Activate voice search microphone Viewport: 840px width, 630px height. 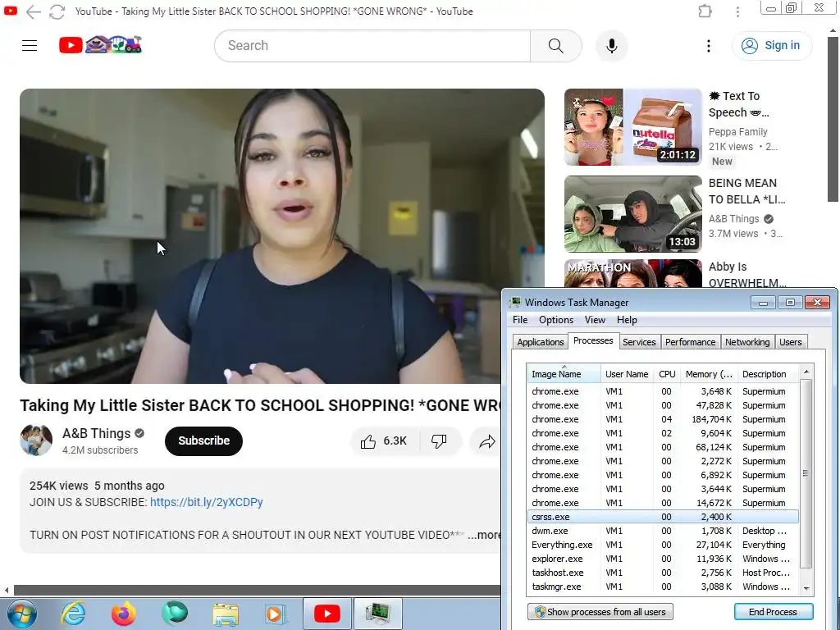(611, 46)
